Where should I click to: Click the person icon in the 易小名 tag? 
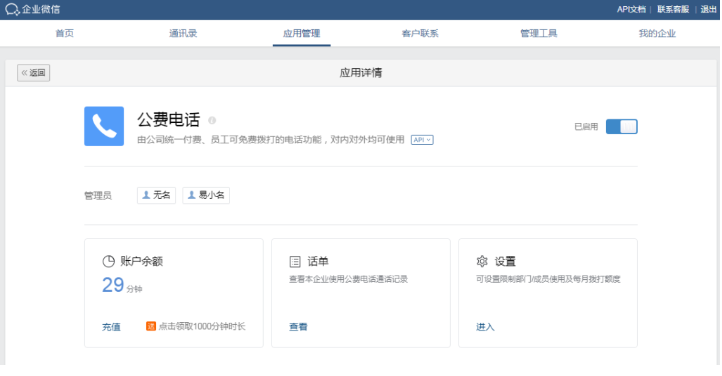pos(192,195)
